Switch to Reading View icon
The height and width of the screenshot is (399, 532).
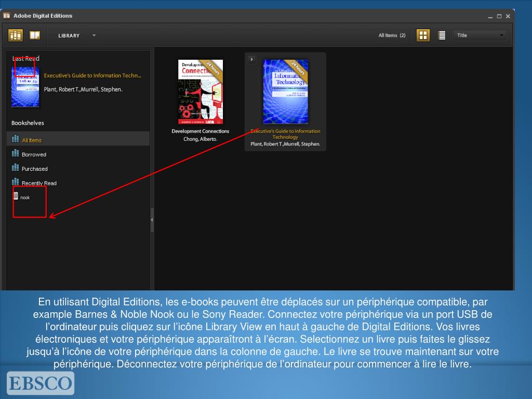click(x=35, y=35)
